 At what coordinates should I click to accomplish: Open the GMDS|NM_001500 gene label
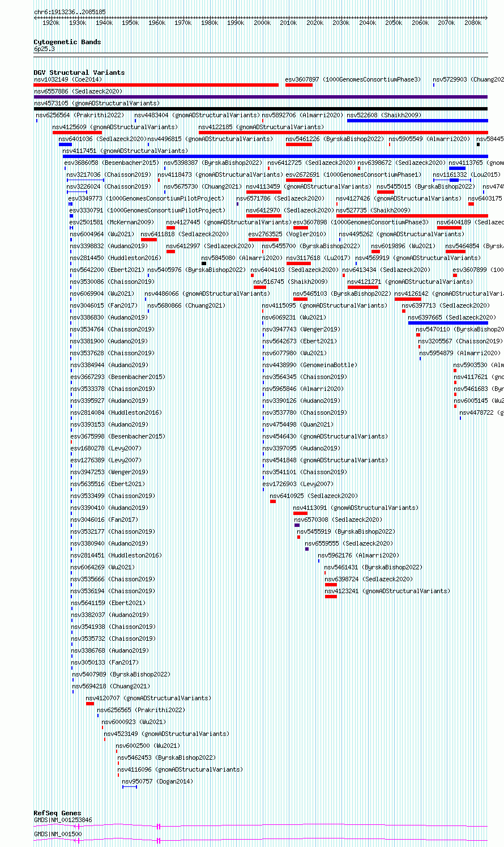(x=58, y=834)
